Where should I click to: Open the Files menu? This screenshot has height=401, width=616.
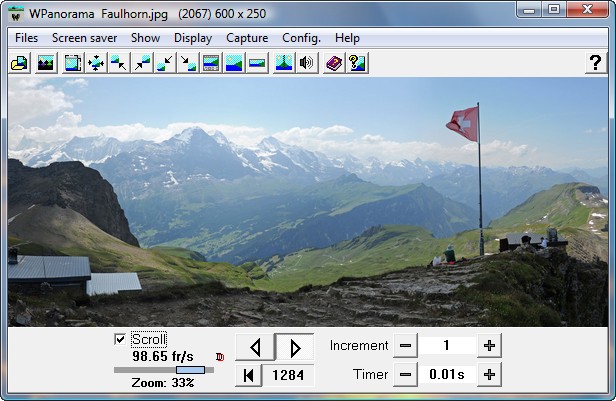(26, 38)
